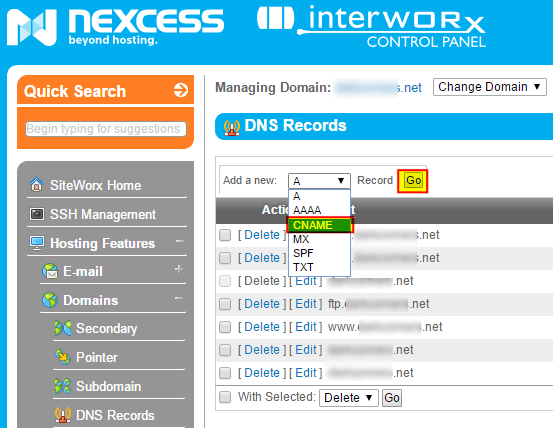Viewport: 553px width, 428px height.
Task: Open SiteWorx Home
Action: (x=95, y=185)
